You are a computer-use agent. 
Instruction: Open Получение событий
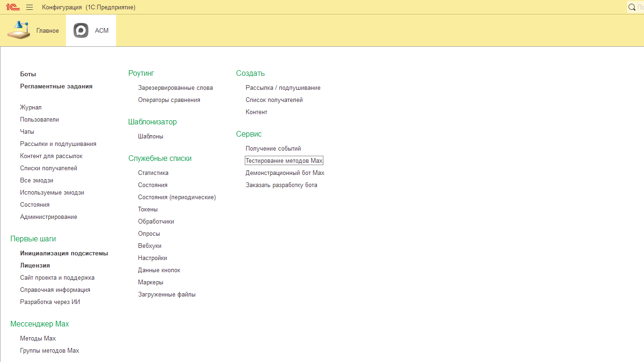pyautogui.click(x=273, y=149)
